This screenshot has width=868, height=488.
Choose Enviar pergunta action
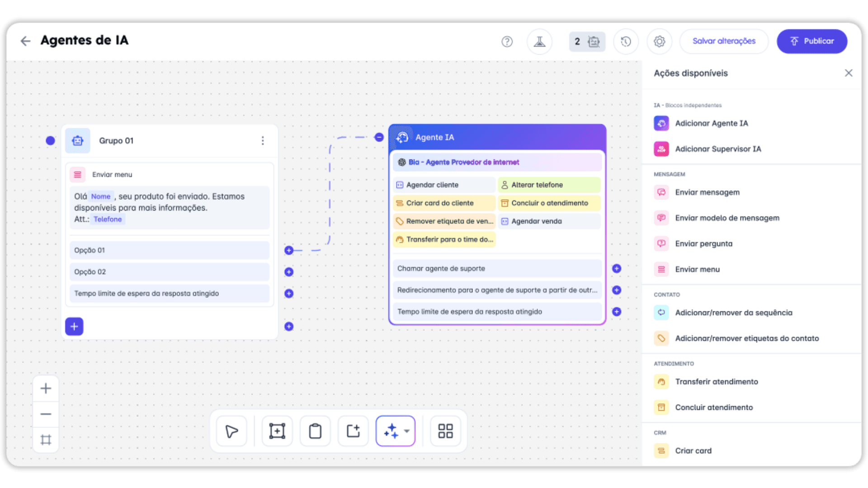(x=693, y=244)
